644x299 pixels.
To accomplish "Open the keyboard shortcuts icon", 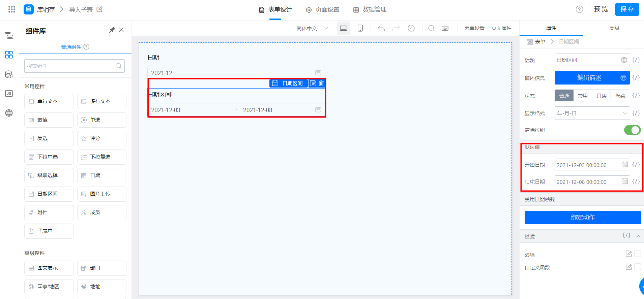I will point(445,28).
